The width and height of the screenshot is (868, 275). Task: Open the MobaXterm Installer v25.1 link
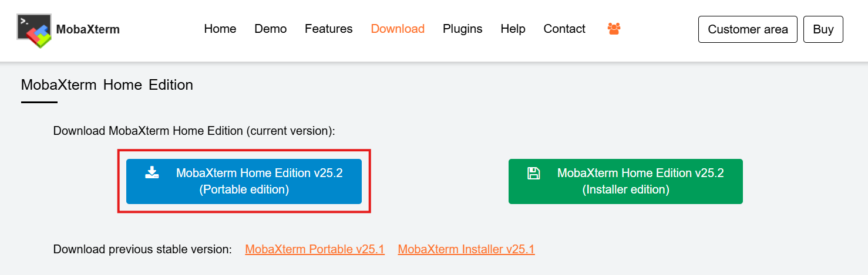point(466,249)
